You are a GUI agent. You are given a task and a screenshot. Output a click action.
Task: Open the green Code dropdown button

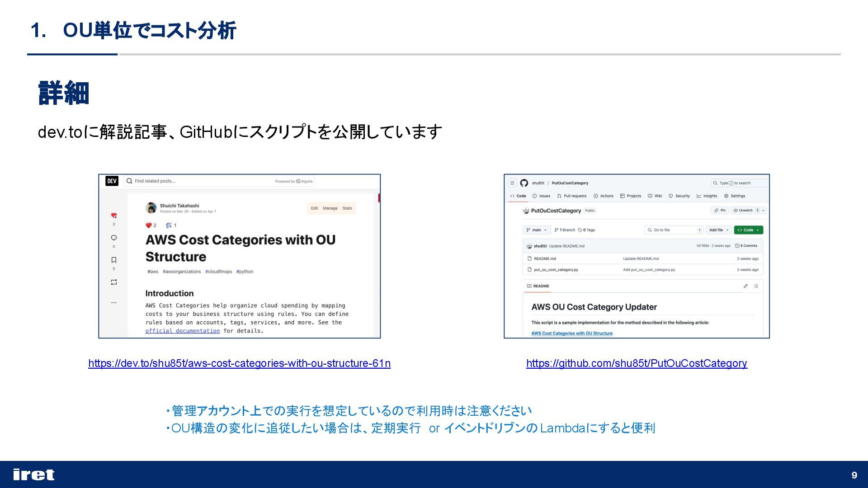click(748, 230)
